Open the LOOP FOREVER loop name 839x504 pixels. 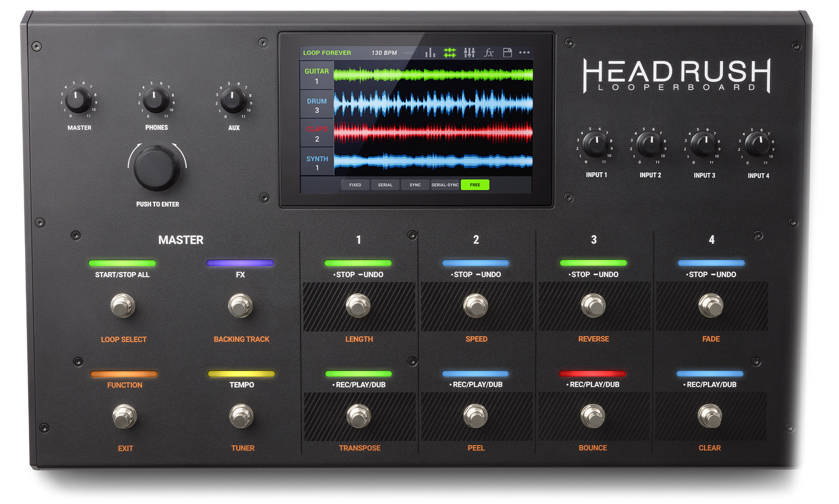327,53
